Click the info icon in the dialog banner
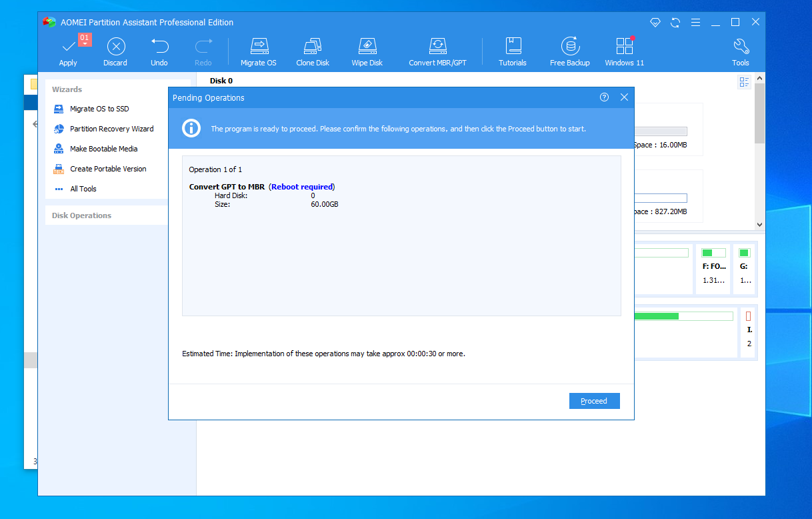The height and width of the screenshot is (519, 812). coord(191,129)
